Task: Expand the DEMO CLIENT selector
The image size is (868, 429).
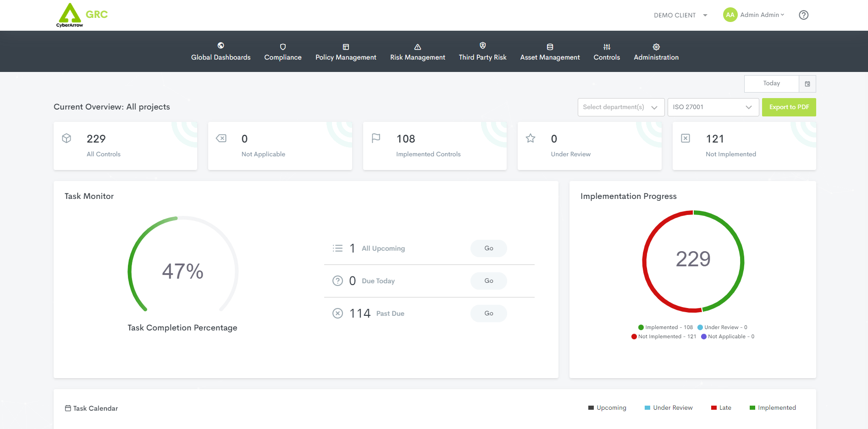Action: coord(680,15)
